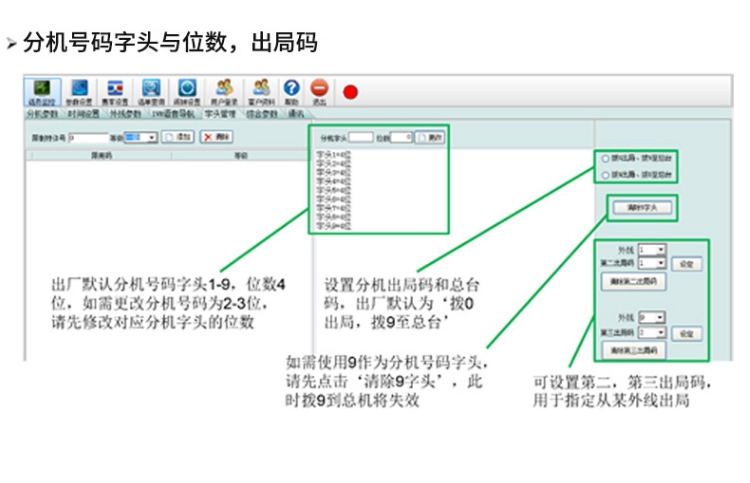Image resolution: width=750 pixels, height=483 pixels.
Task: Click the red X 删除 delete button
Action: [x=218, y=137]
